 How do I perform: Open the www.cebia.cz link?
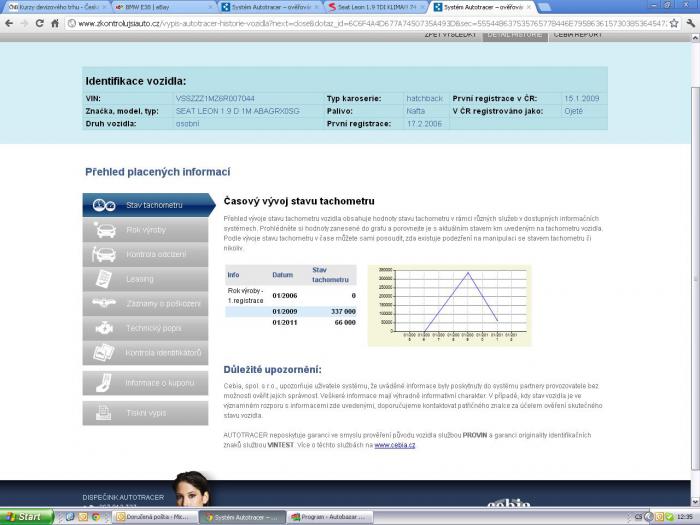coord(395,445)
